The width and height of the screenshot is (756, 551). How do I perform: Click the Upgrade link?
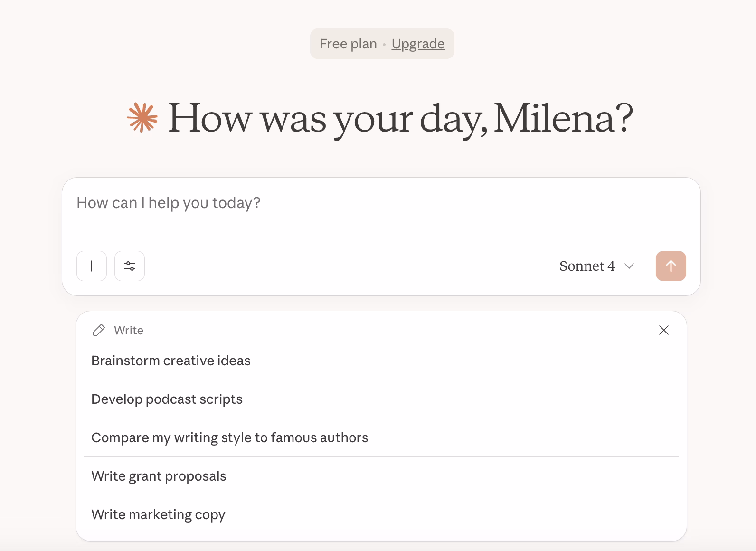tap(418, 44)
